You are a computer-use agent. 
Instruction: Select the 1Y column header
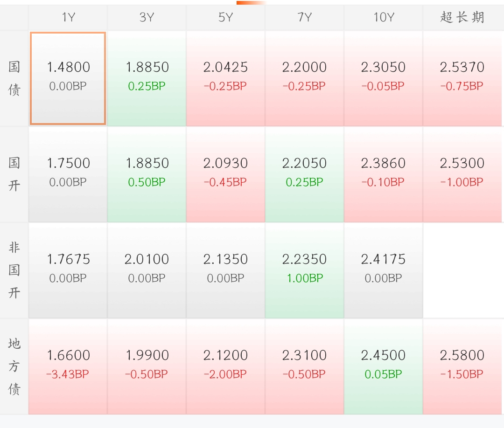pyautogui.click(x=67, y=17)
